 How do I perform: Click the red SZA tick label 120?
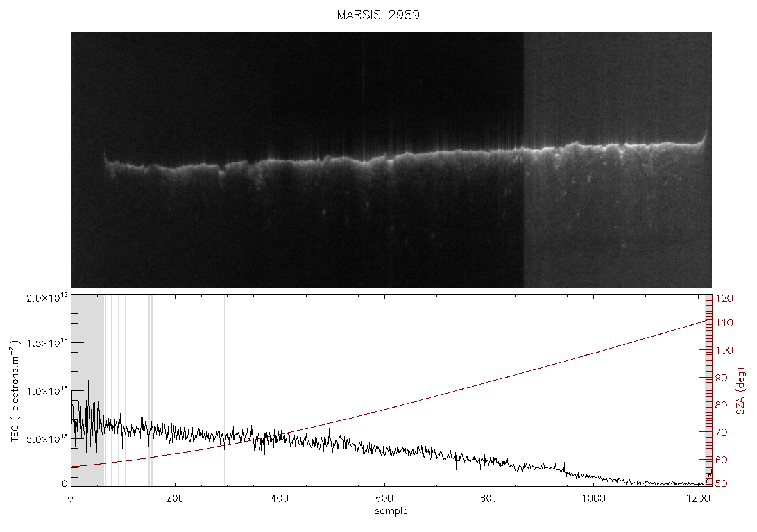coord(724,299)
